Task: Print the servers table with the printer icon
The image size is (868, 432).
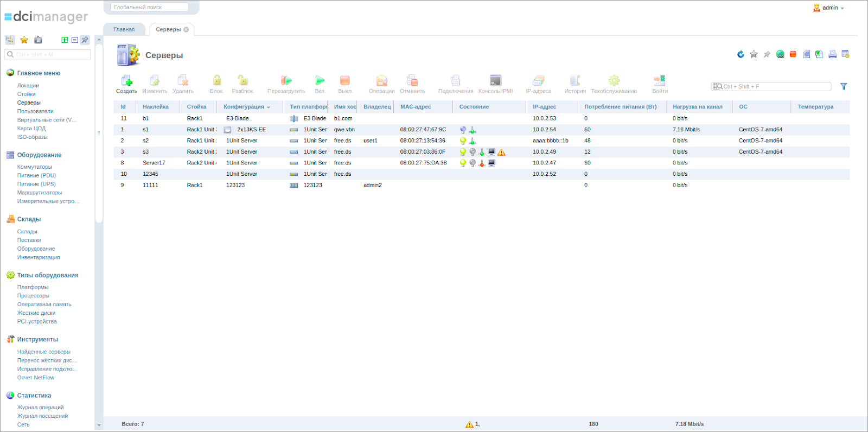Action: (x=832, y=54)
